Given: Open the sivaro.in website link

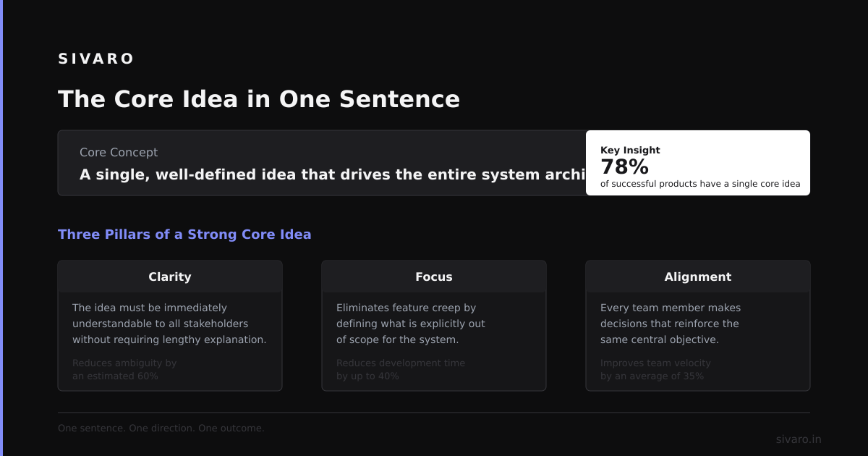Looking at the screenshot, I should (x=799, y=439).
